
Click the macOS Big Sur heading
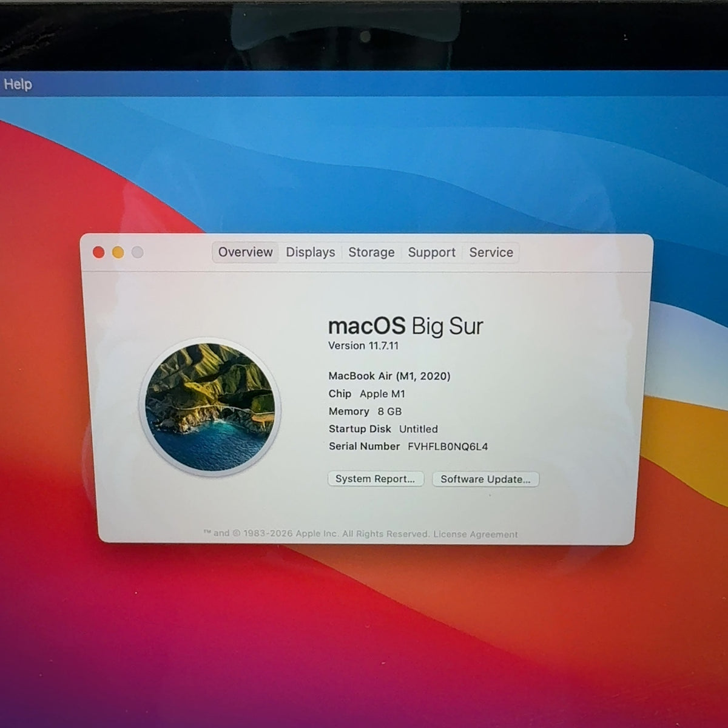tap(405, 326)
